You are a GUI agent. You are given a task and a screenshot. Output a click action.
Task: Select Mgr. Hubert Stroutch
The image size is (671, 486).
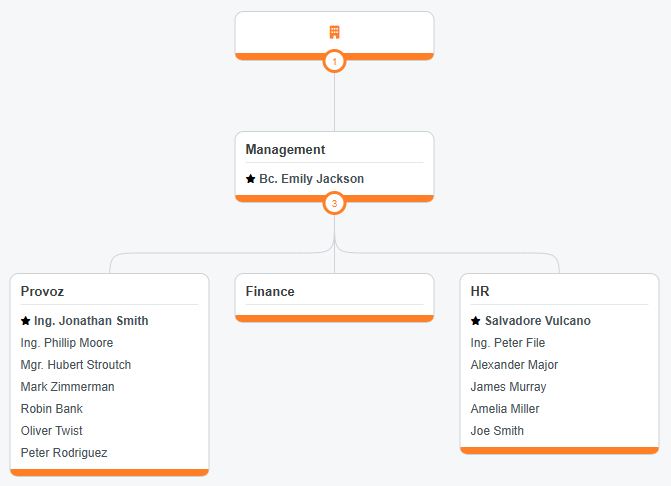click(75, 365)
